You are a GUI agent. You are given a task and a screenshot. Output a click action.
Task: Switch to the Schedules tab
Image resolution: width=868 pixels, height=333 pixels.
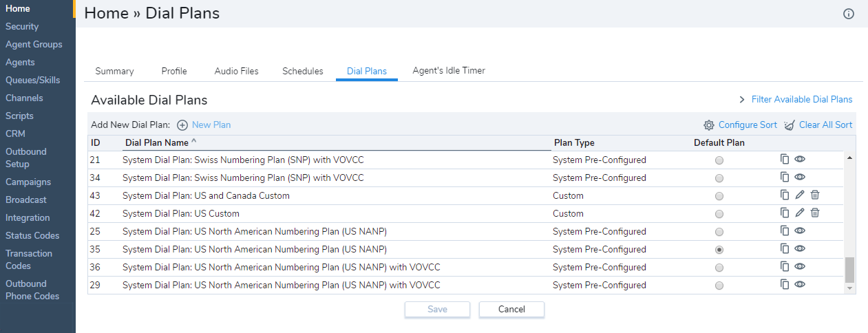pyautogui.click(x=303, y=71)
